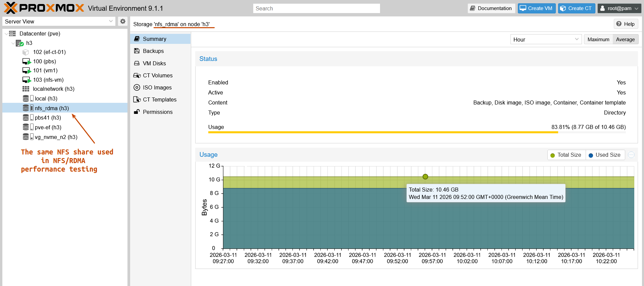Screen dimensions: 644x286
Task: Select the vg_nvme_n2 (h3) tree item
Action: (65, 137)
